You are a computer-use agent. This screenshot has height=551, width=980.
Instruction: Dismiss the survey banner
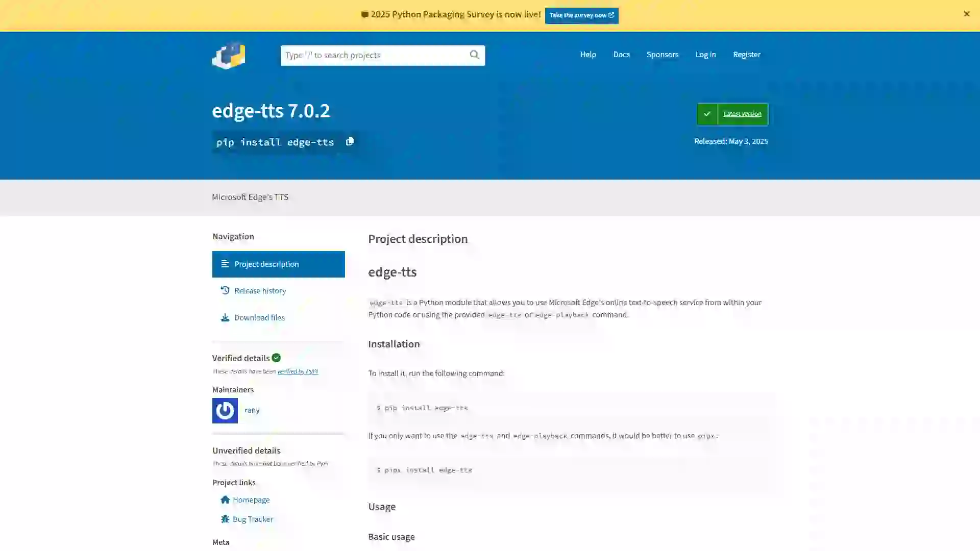[967, 14]
